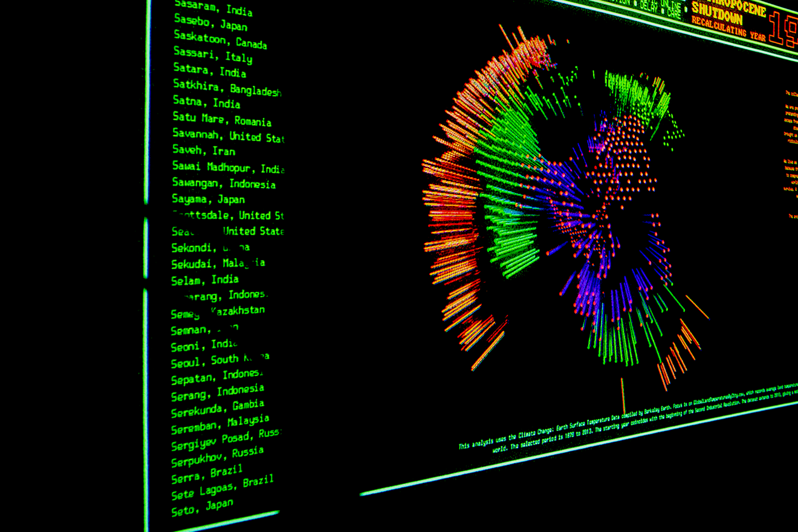Click the large orange year number display

click(x=783, y=30)
